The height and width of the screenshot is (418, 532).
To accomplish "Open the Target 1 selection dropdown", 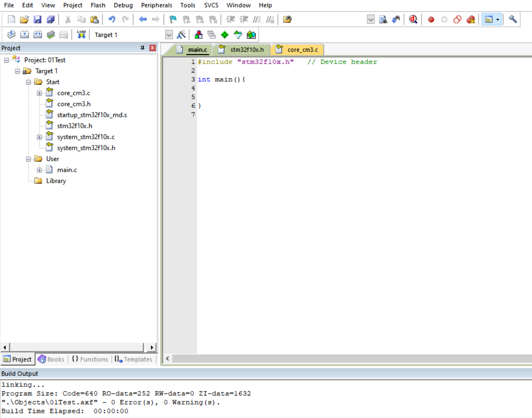I will (169, 35).
